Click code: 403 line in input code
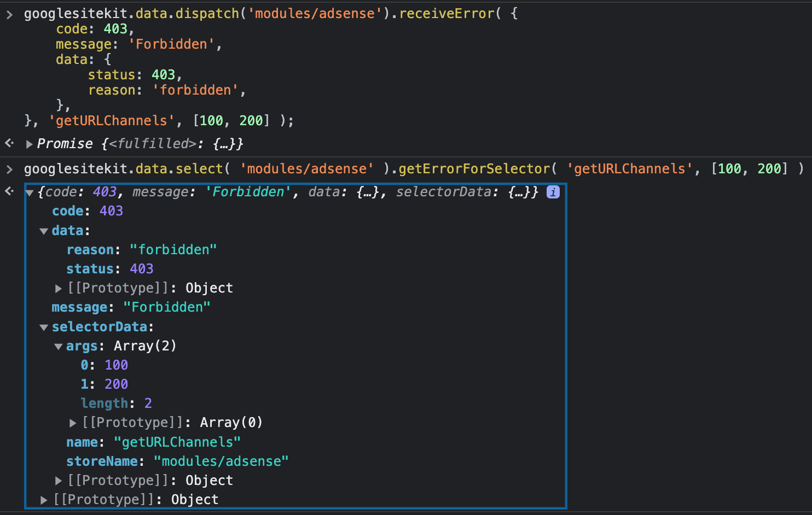 click(95, 29)
